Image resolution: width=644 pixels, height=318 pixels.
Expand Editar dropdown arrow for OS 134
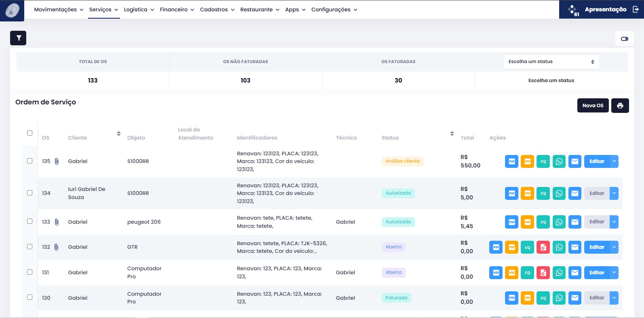[x=614, y=193]
